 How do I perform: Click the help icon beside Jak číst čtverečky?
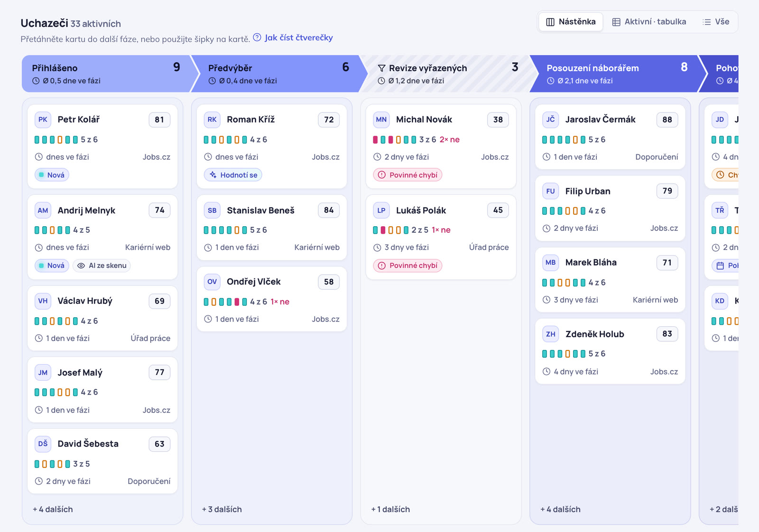pyautogui.click(x=257, y=37)
